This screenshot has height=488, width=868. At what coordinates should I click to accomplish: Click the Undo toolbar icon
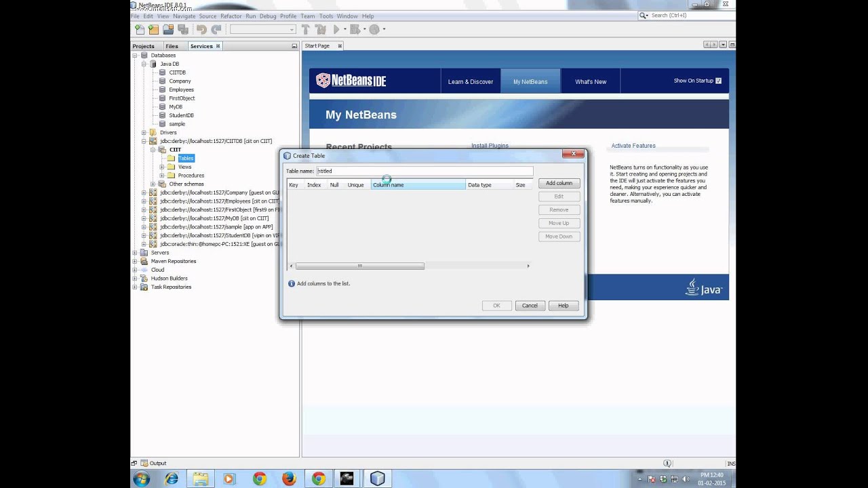pyautogui.click(x=201, y=29)
